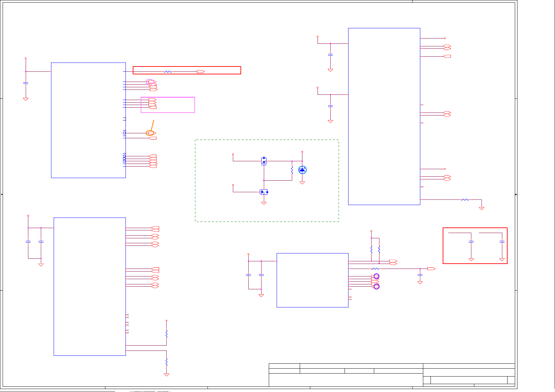Click the ground symbol under the top-left chip's capacitor

(26, 99)
